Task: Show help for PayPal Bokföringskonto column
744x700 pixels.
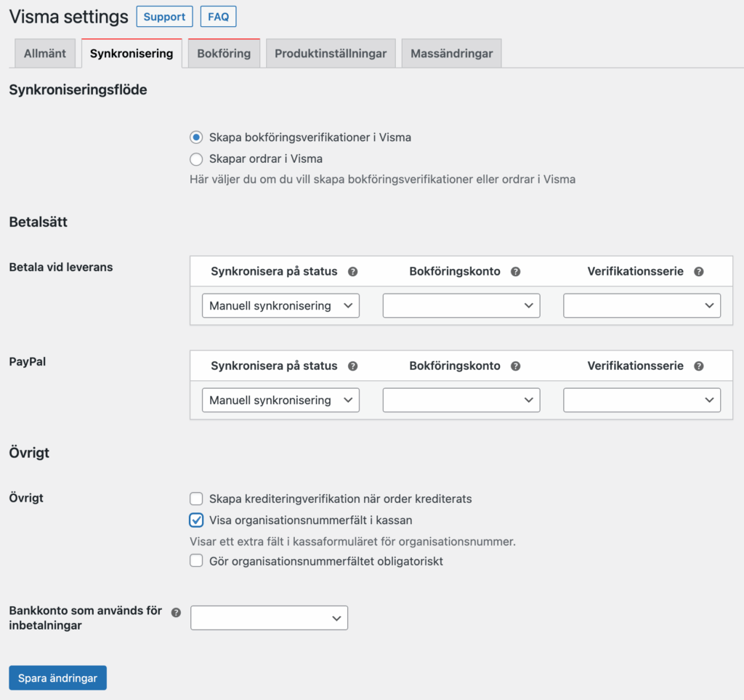Action: point(516,366)
